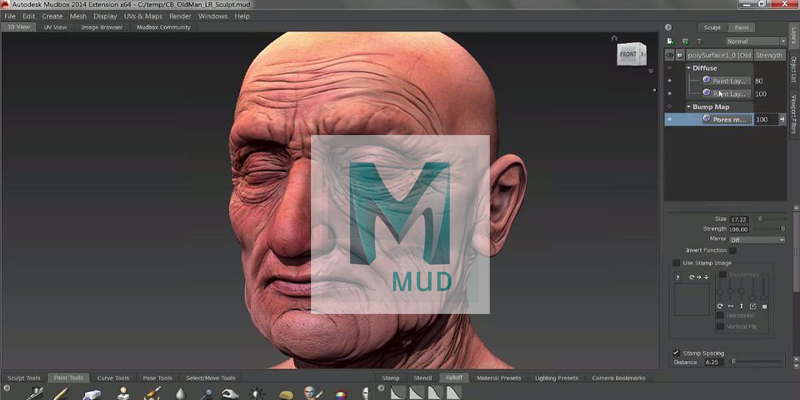Open the Sculpt Tools tab
The height and width of the screenshot is (400, 800).
coord(23,378)
